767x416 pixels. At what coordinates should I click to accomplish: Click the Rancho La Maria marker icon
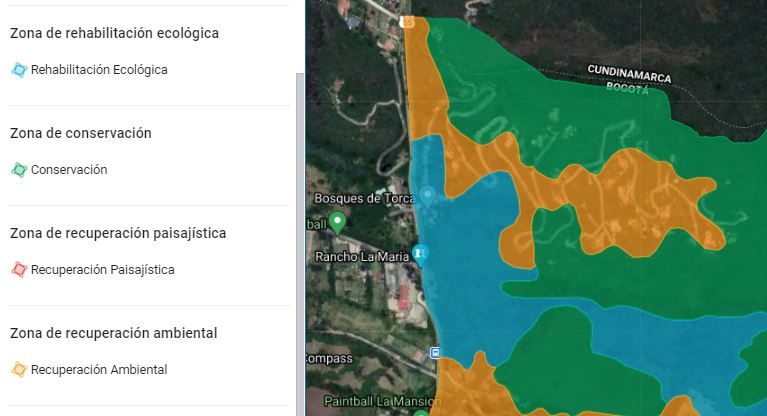click(x=421, y=256)
